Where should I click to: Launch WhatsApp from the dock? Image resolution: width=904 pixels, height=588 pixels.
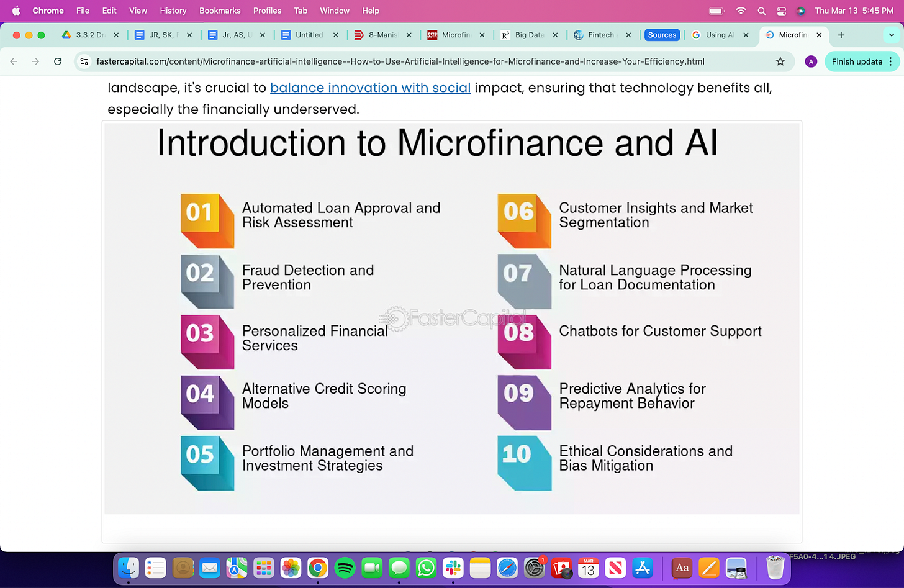coord(426,568)
